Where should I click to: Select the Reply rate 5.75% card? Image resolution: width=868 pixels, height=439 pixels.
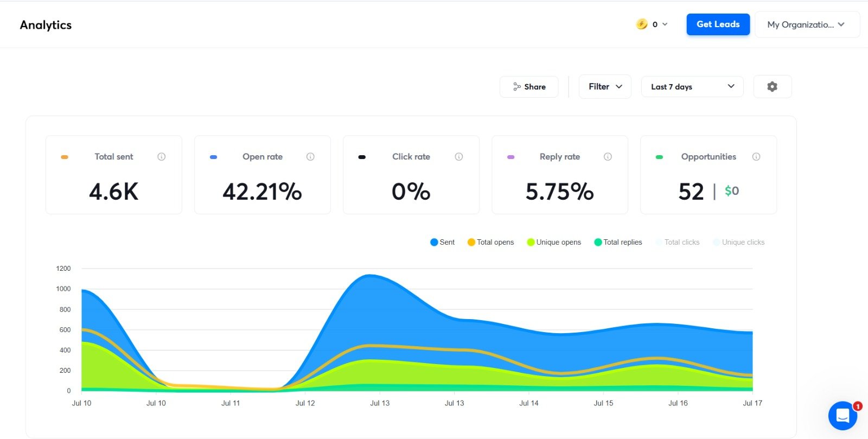coord(560,175)
